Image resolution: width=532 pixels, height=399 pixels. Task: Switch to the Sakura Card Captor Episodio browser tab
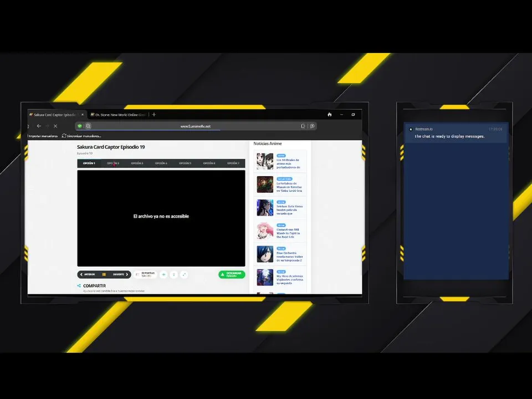pos(54,115)
